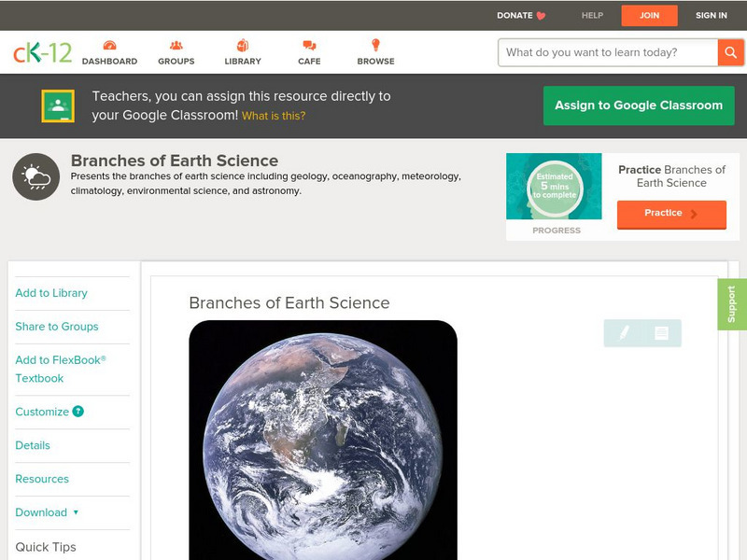Click the orange JOIN button
The width and height of the screenshot is (747, 560).
coord(649,16)
